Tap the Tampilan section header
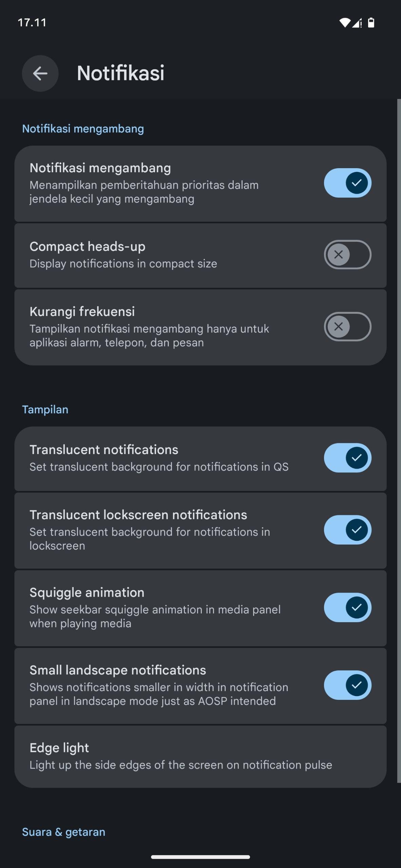This screenshot has width=401, height=868. pos(45,410)
